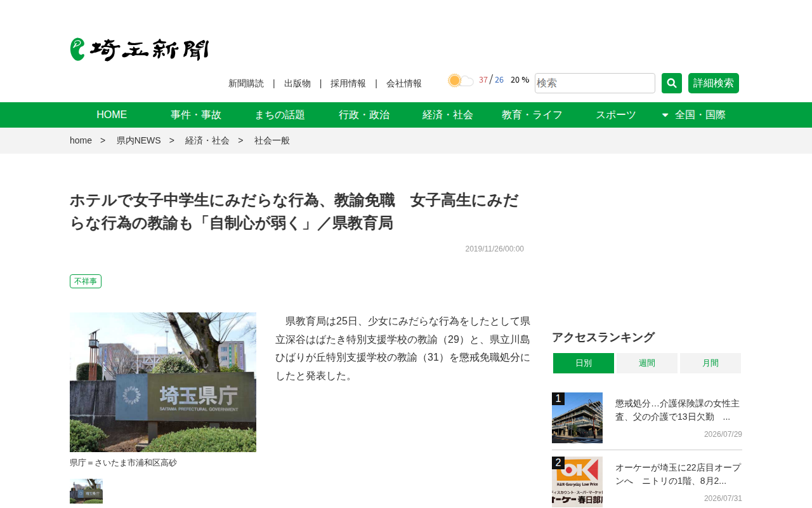Open the オーケーが埼玉に22店目 article
This screenshot has height=508, width=812.
click(x=678, y=474)
